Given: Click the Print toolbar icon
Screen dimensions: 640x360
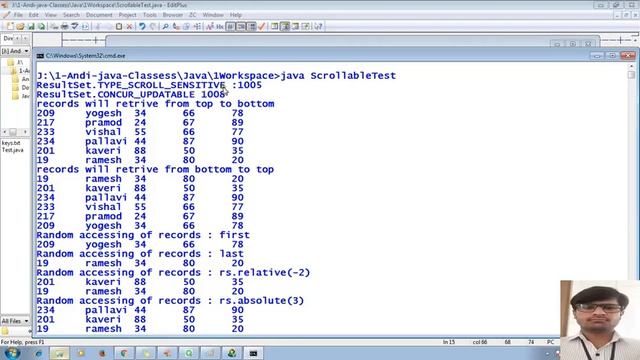Looking at the screenshot, I should pos(64,27).
